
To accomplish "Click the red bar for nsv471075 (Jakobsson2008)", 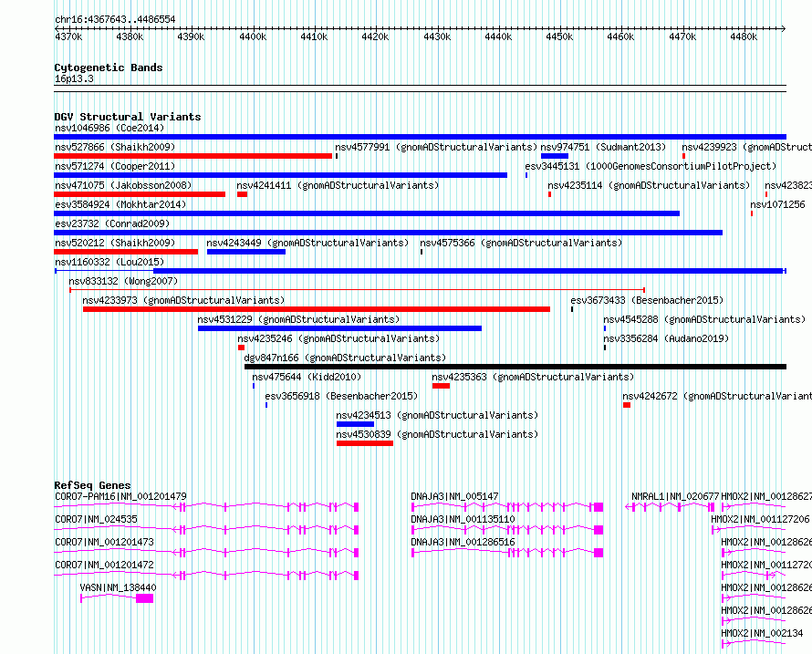I will click(140, 194).
